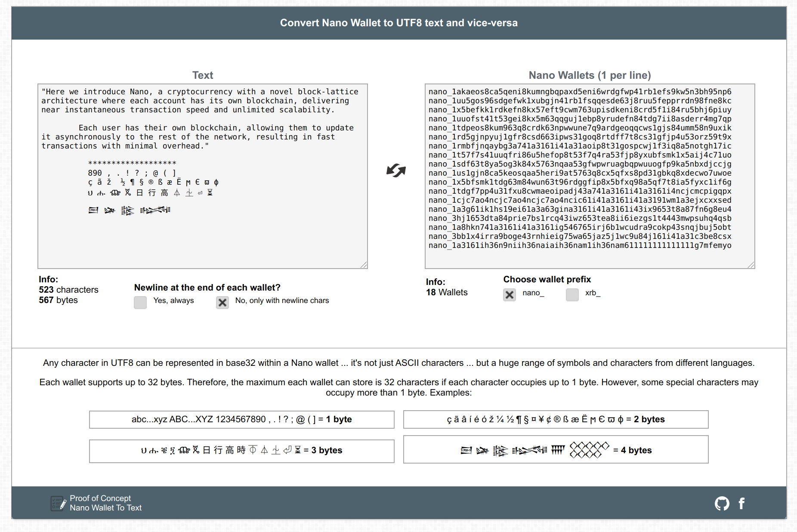Click the '4 bytes' cuneiform example box
Screen dimensions: 797x532
click(556, 450)
